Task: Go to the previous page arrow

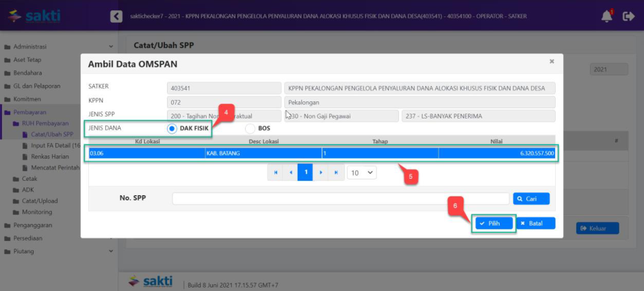Action: pos(291,173)
